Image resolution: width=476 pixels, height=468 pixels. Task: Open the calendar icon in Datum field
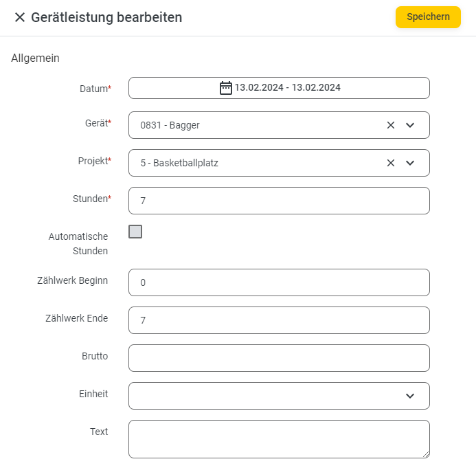pos(225,88)
